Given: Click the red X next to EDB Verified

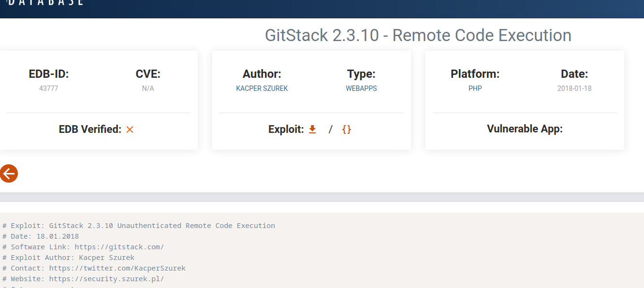Looking at the screenshot, I should coord(130,130).
